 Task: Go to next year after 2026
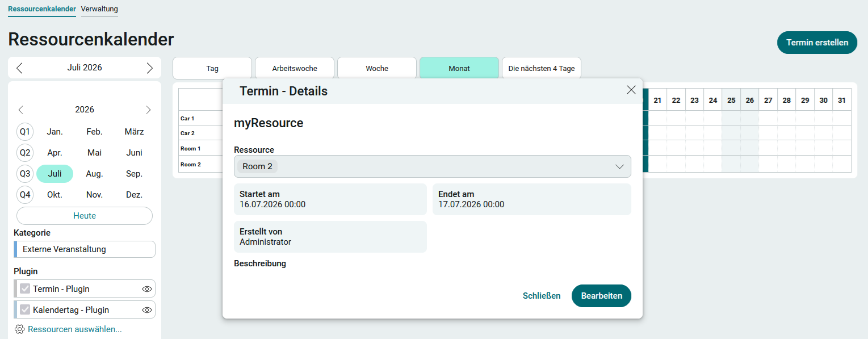tap(149, 110)
